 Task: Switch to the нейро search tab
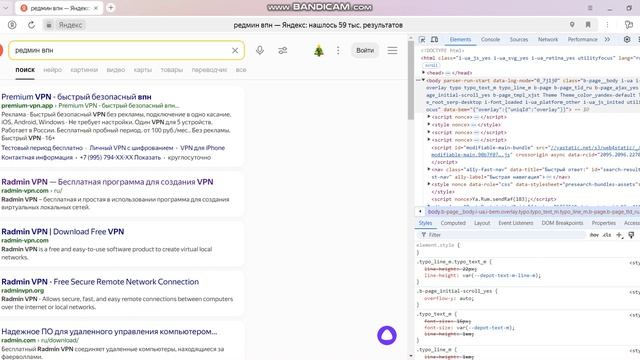point(53,70)
